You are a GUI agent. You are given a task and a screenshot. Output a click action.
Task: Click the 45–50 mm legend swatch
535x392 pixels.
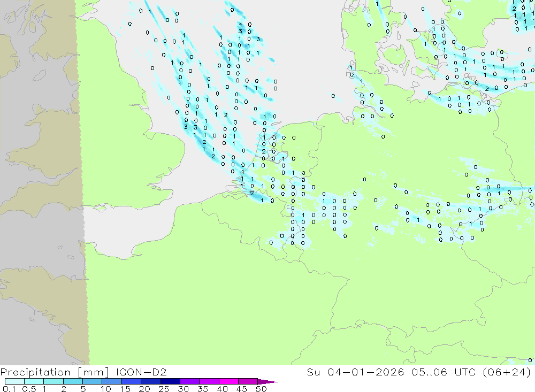click(x=248, y=381)
